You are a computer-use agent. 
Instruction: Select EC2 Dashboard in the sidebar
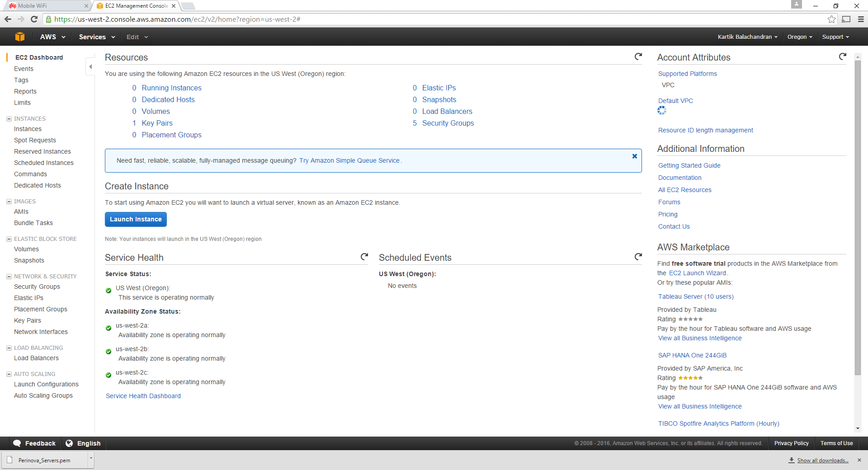pos(39,57)
